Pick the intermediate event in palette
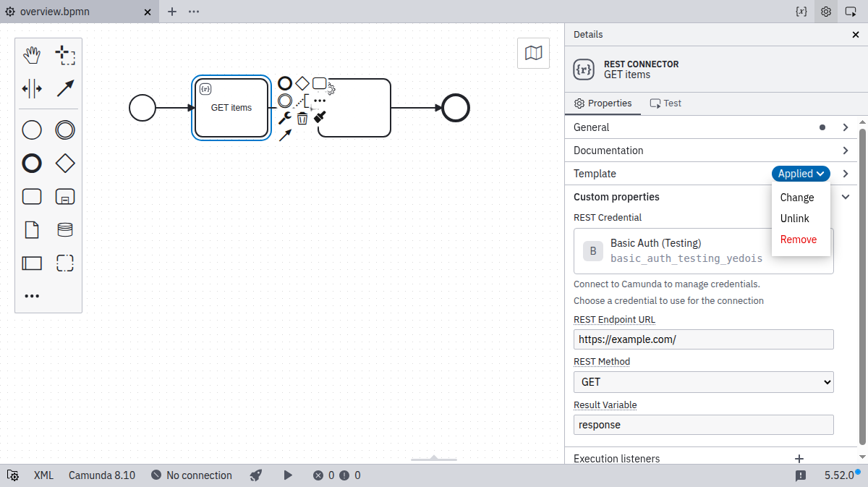The image size is (868, 487). (x=65, y=130)
